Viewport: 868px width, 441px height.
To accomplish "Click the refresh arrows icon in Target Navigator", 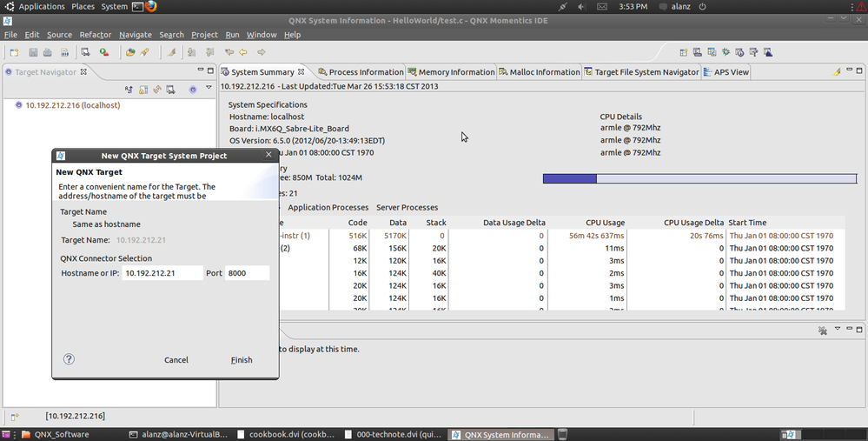I will (157, 90).
